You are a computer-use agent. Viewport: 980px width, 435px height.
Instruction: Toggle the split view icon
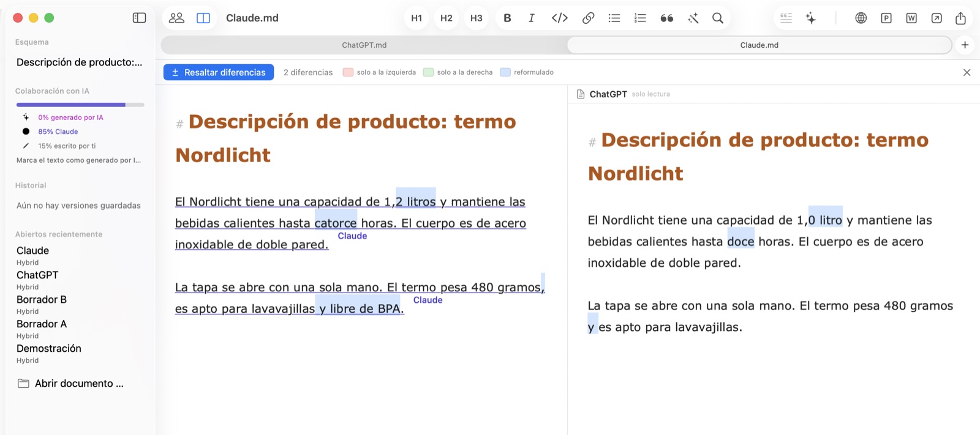coord(203,18)
